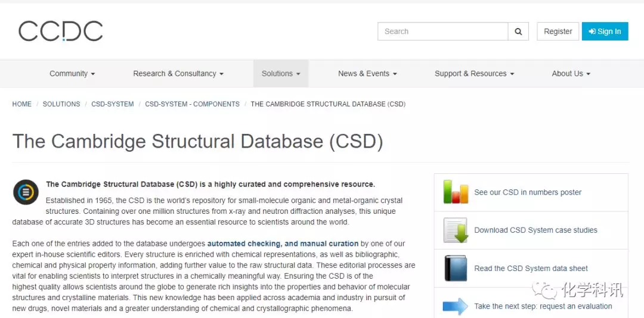Image resolution: width=644 pixels, height=318 pixels.
Task: Expand the Solutions menu
Action: tap(281, 74)
